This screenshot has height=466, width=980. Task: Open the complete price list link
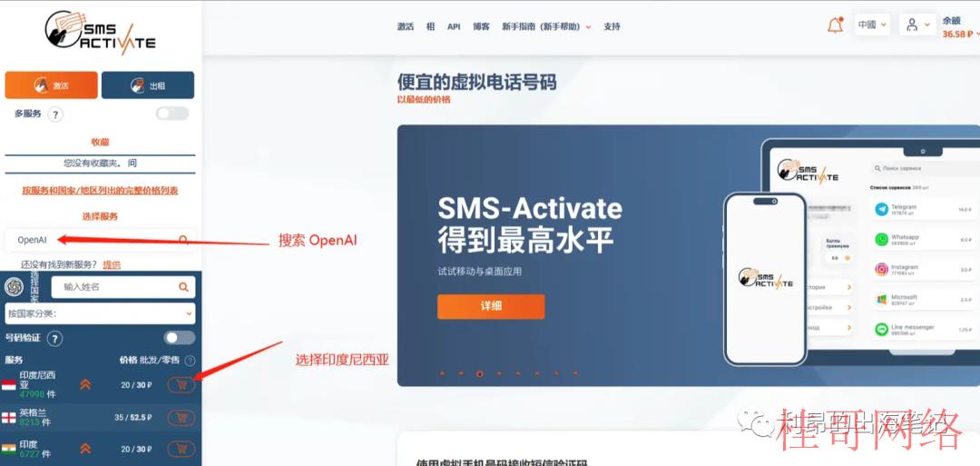pos(100,190)
